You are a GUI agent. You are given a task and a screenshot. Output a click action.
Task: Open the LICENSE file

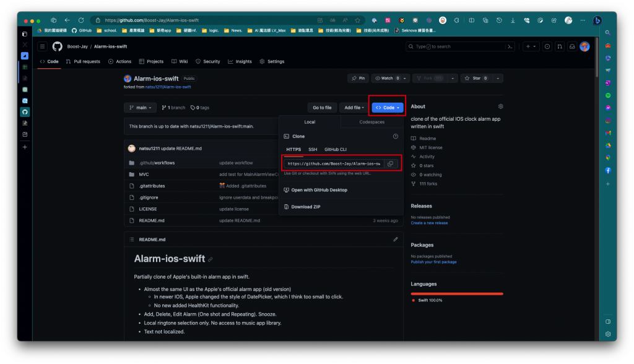point(148,209)
